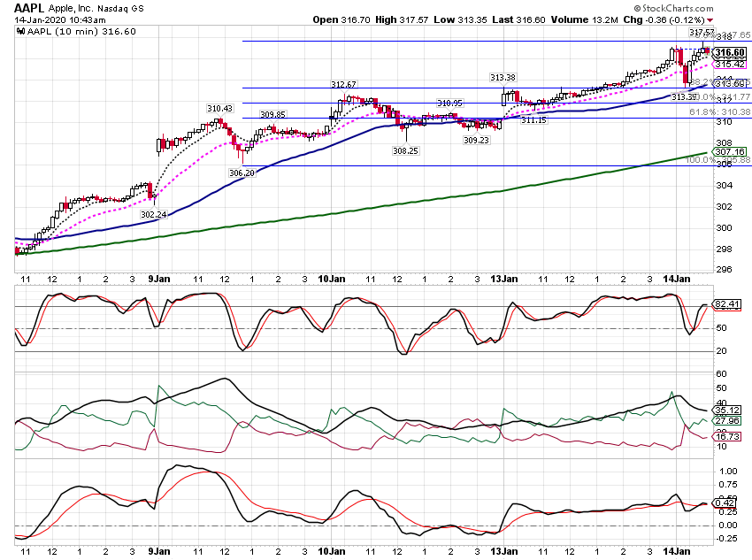Click the Chg -0.36 (-0.12%) value
The image size is (752, 560).
[x=664, y=19]
